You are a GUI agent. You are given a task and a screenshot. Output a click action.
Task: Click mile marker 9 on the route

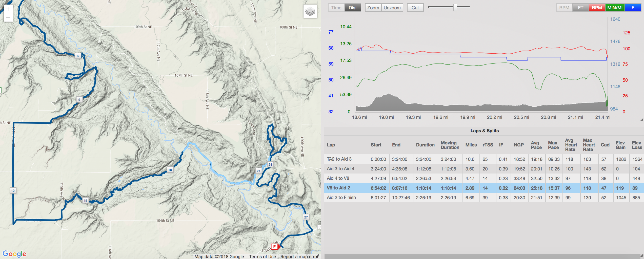coord(79,100)
